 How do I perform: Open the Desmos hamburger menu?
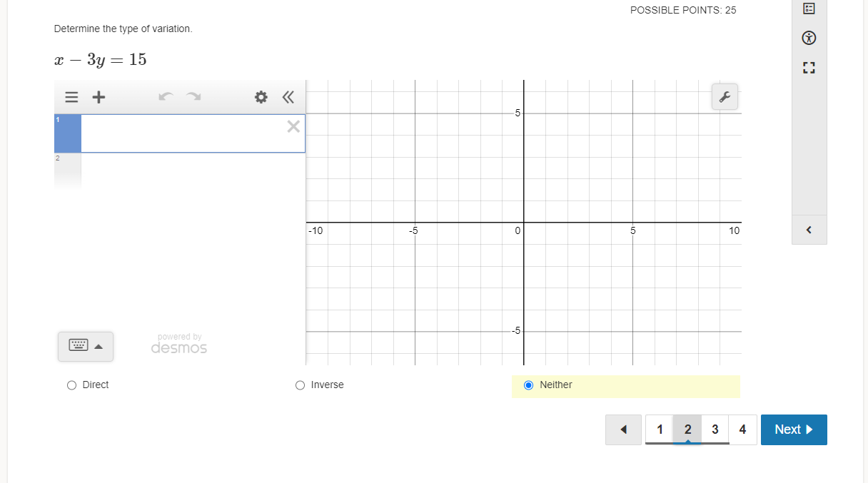point(71,97)
